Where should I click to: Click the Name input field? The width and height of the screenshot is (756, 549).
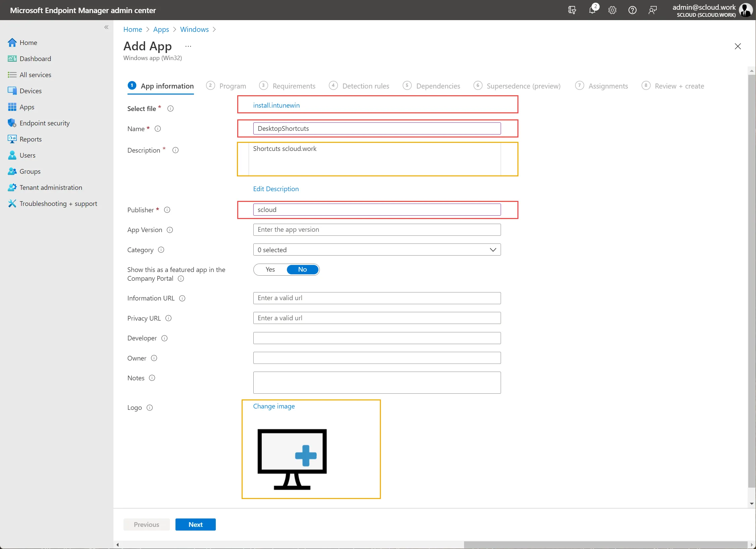pos(377,129)
